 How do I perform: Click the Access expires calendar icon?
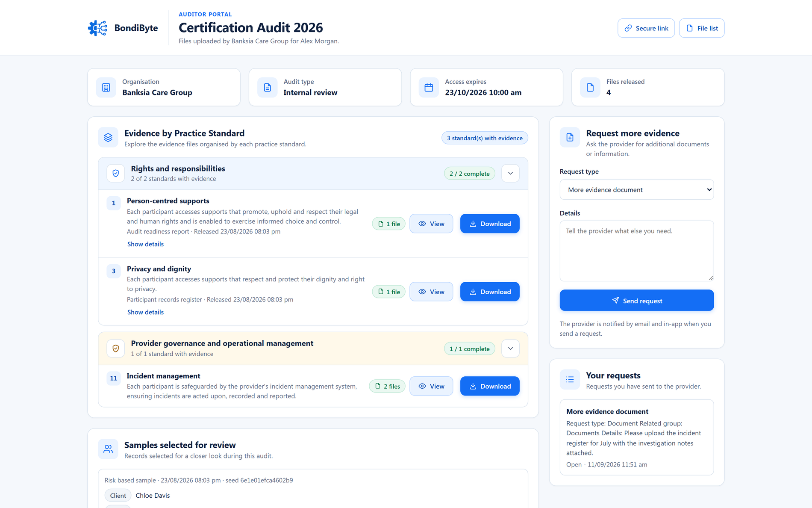pos(429,87)
